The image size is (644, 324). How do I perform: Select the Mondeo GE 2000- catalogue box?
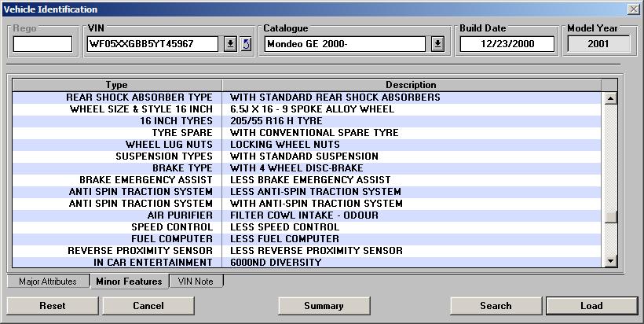(x=345, y=44)
